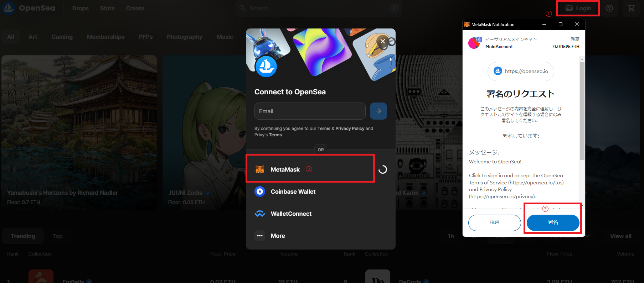Minimize the MetaMask Notification window
The height and width of the screenshot is (283, 644).
click(544, 24)
